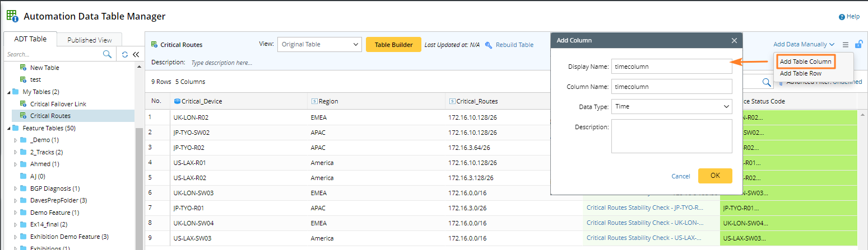Expand the BGP Diagnosis folder
This screenshot has width=868, height=250.
coord(16,188)
